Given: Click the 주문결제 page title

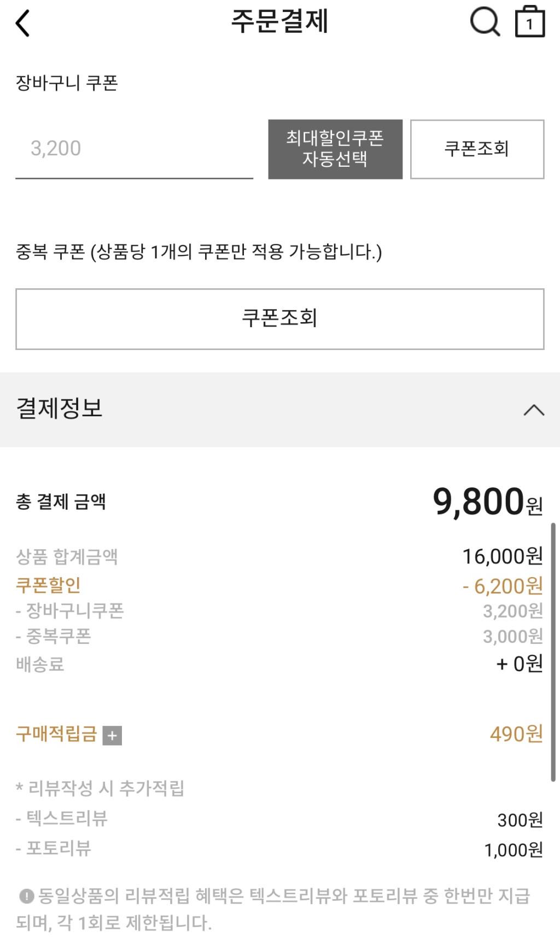Looking at the screenshot, I should 279,22.
